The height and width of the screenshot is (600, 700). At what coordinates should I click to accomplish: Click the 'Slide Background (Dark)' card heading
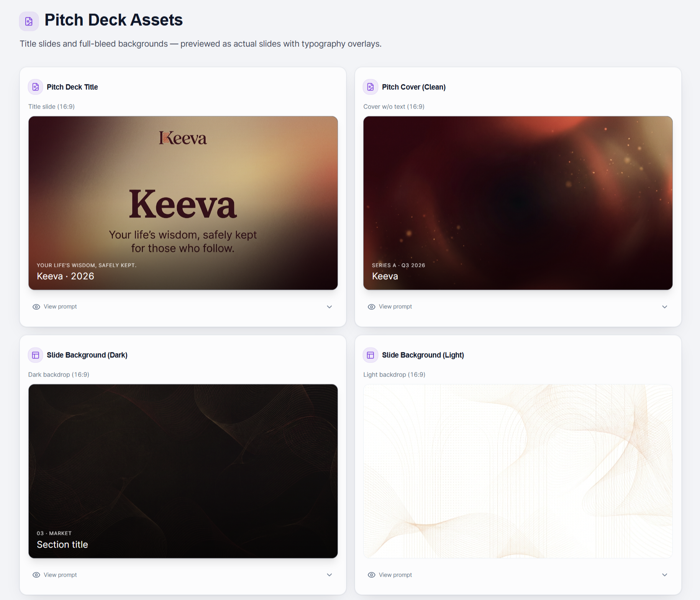87,355
